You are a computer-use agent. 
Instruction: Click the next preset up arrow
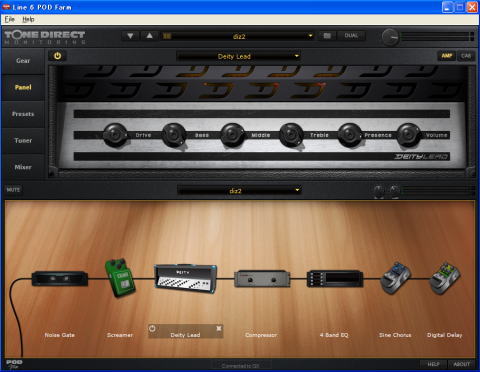pos(150,36)
